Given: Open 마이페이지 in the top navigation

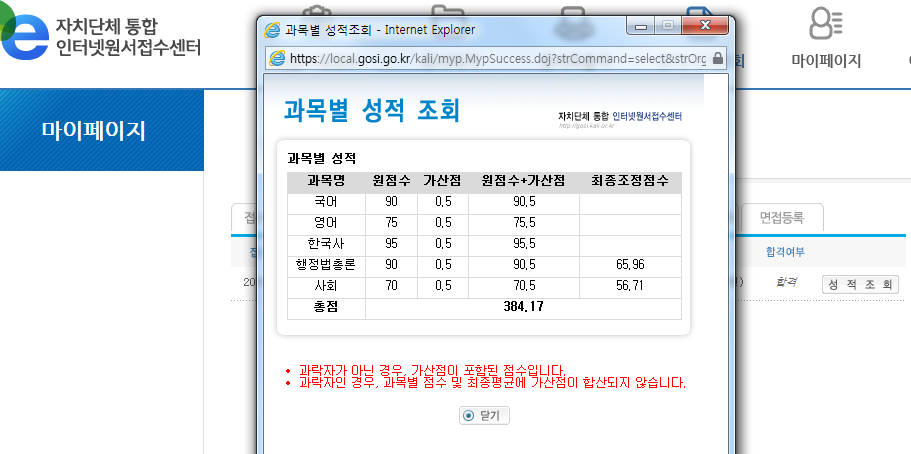Looking at the screenshot, I should (x=826, y=60).
